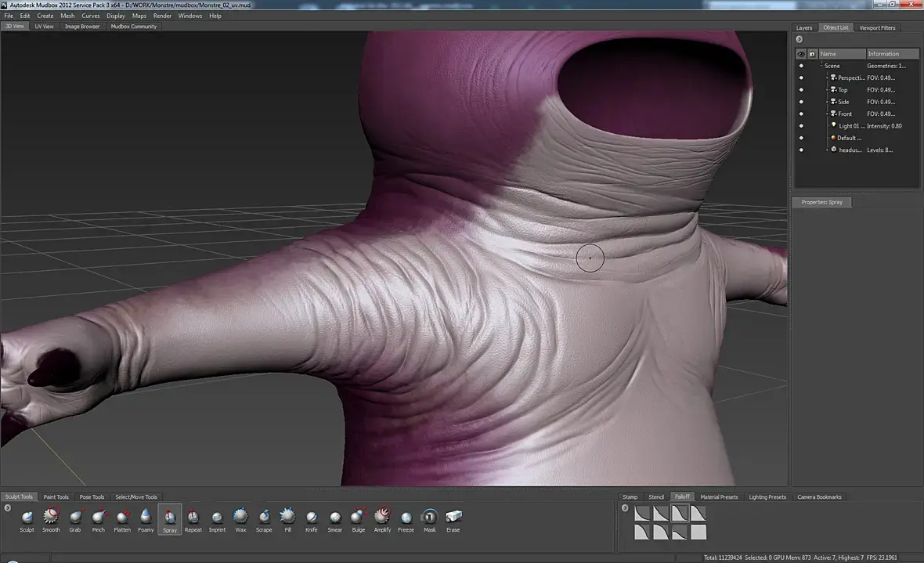Toggle visibility of Light 01 object
Viewport: 924px width, 563px height.
click(x=801, y=125)
